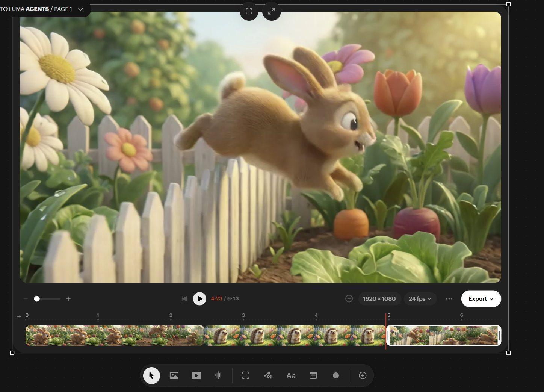Choose the video clip tool

point(196,375)
